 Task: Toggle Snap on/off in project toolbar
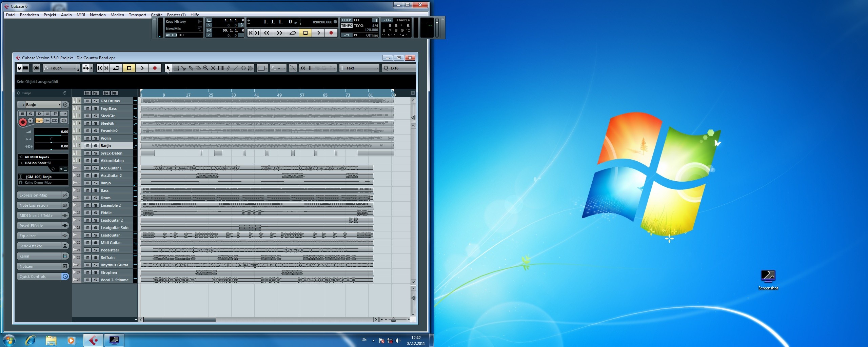(302, 68)
